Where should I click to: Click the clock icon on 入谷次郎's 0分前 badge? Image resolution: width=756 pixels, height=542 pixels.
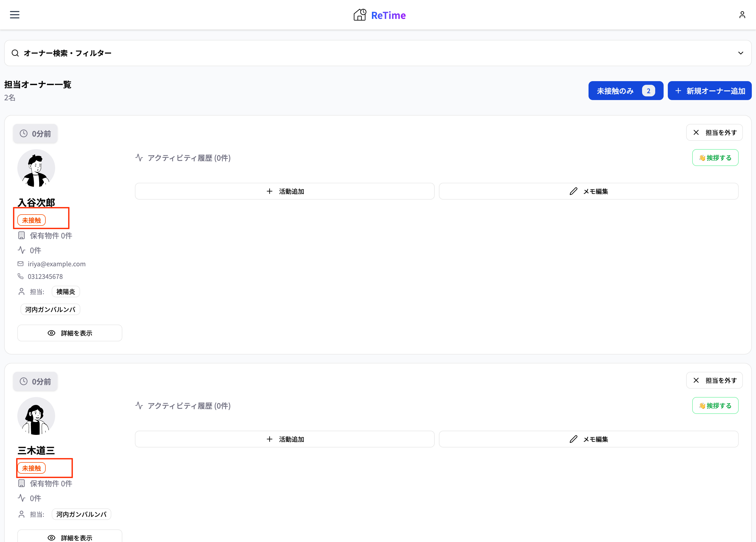click(x=23, y=134)
